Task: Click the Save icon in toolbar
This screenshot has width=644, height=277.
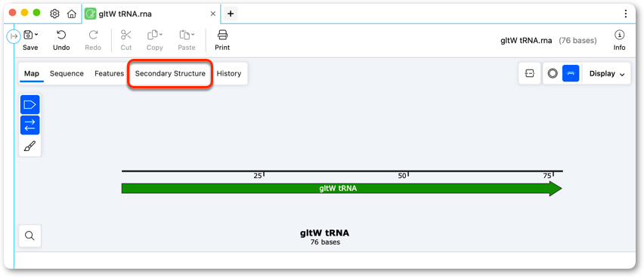Action: pyautogui.click(x=28, y=35)
